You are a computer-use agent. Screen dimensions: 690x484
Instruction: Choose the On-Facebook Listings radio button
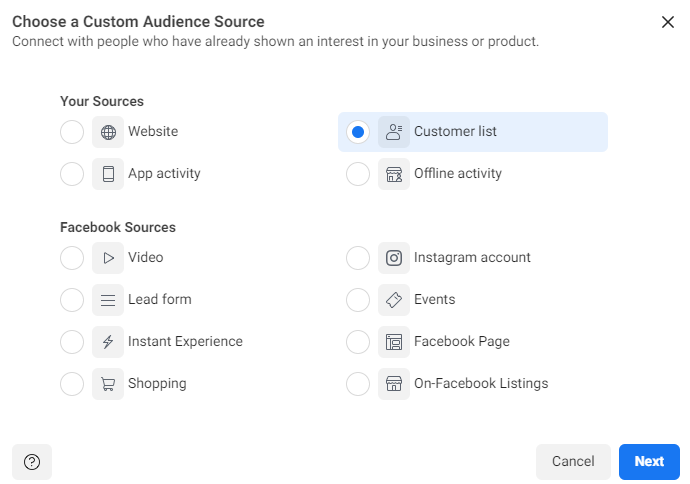click(x=358, y=384)
